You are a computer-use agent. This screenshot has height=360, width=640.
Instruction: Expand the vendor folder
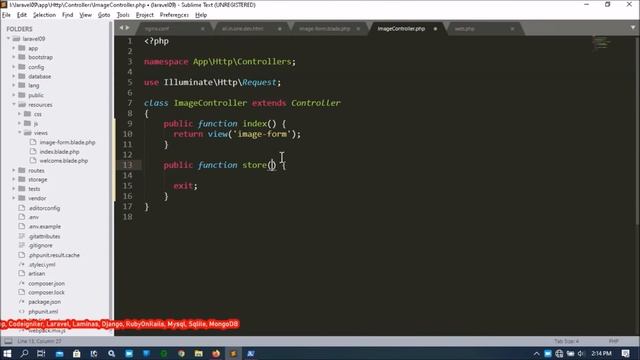click(13, 198)
